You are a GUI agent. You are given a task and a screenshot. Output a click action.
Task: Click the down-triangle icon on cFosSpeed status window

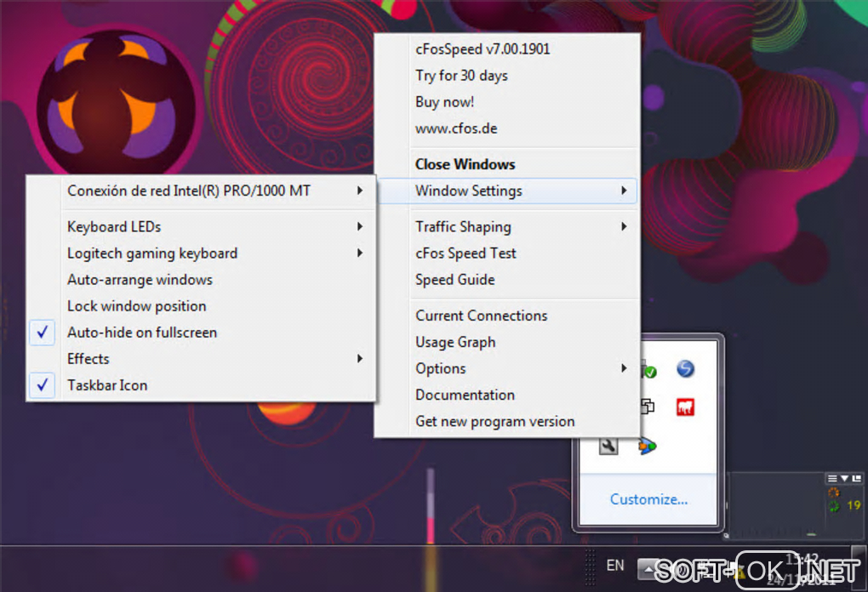[x=844, y=478]
